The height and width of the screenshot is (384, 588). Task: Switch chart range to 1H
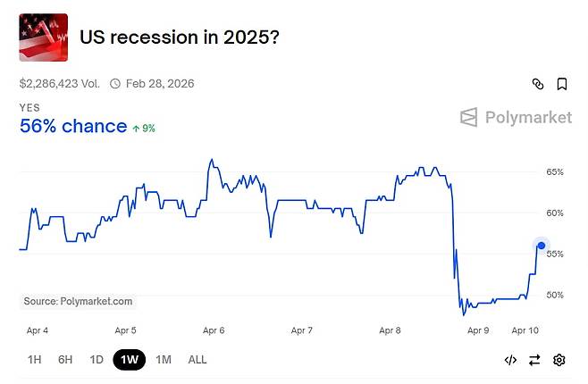pos(35,360)
